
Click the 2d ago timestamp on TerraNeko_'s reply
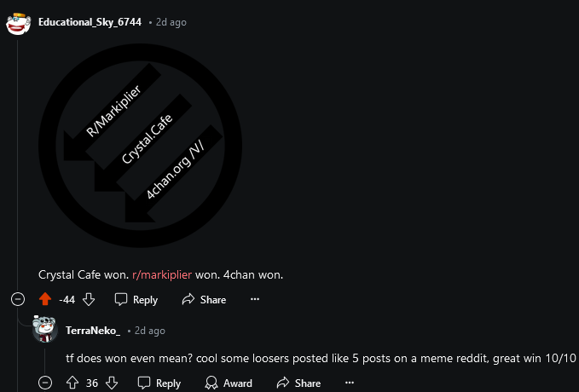[149, 331]
